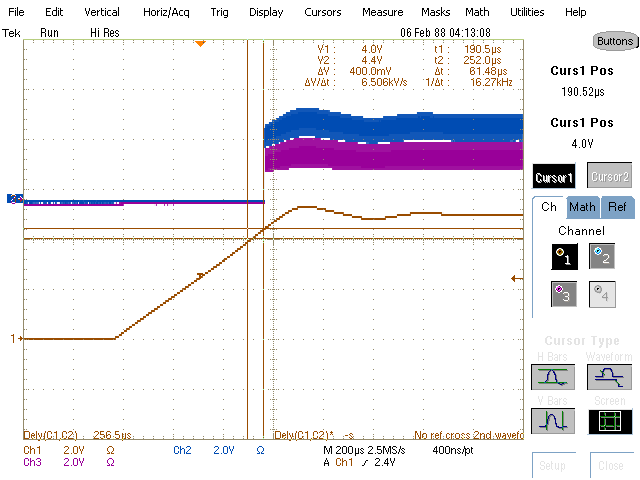Choose H Bars cursor type
Screen dimensions: 640x480
tap(553, 377)
